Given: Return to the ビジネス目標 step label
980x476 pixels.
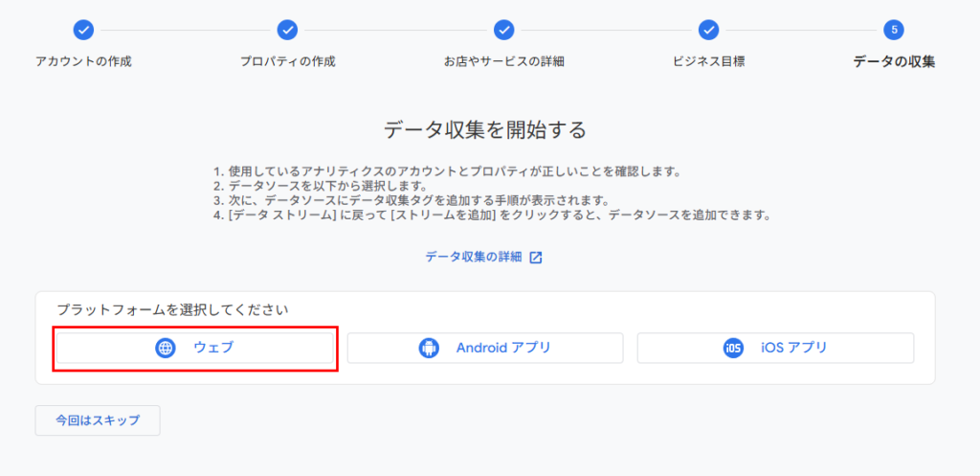Looking at the screenshot, I should click(x=708, y=62).
